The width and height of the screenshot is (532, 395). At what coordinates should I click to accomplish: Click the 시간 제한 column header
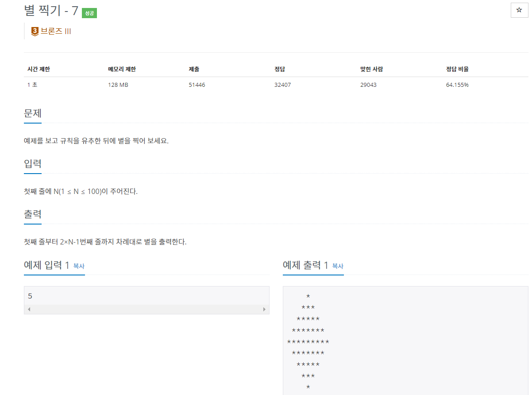(39, 69)
